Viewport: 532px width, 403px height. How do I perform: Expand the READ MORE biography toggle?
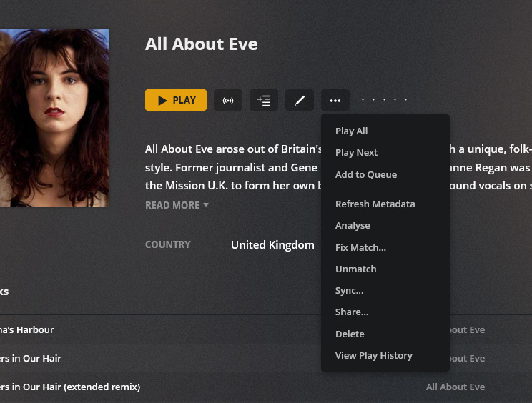pyautogui.click(x=177, y=205)
